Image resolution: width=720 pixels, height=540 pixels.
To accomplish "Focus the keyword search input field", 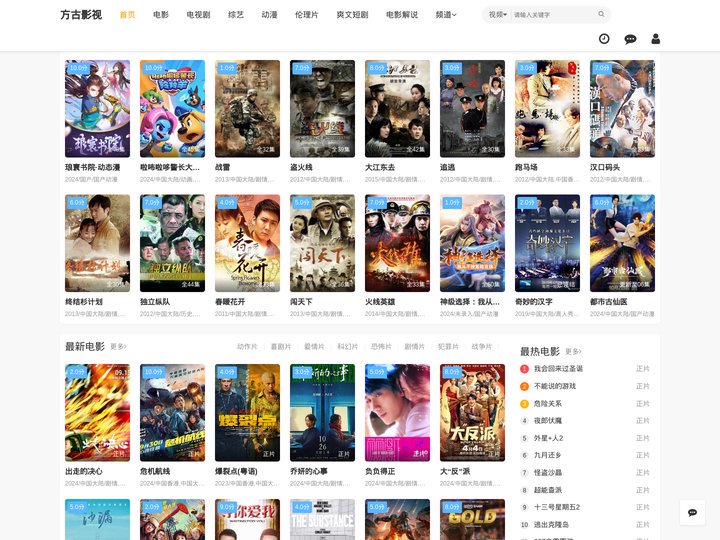I will pyautogui.click(x=553, y=15).
